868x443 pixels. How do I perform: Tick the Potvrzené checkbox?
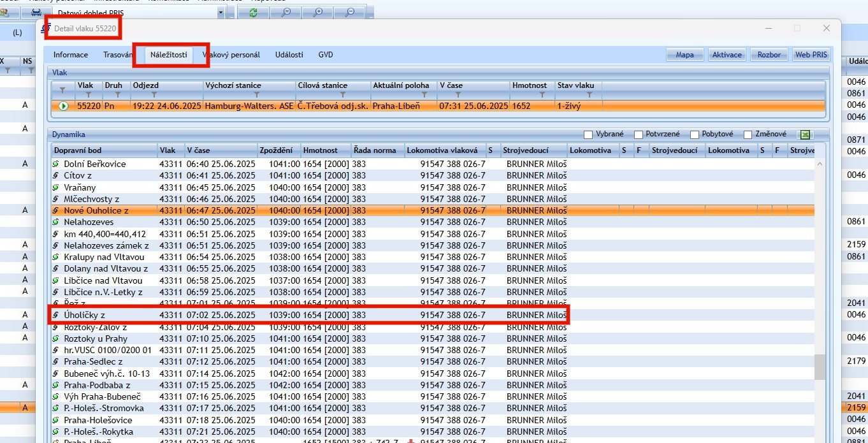pos(639,134)
